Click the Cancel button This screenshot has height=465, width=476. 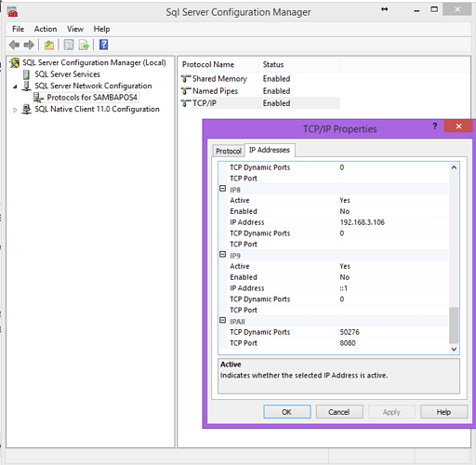[x=339, y=412]
